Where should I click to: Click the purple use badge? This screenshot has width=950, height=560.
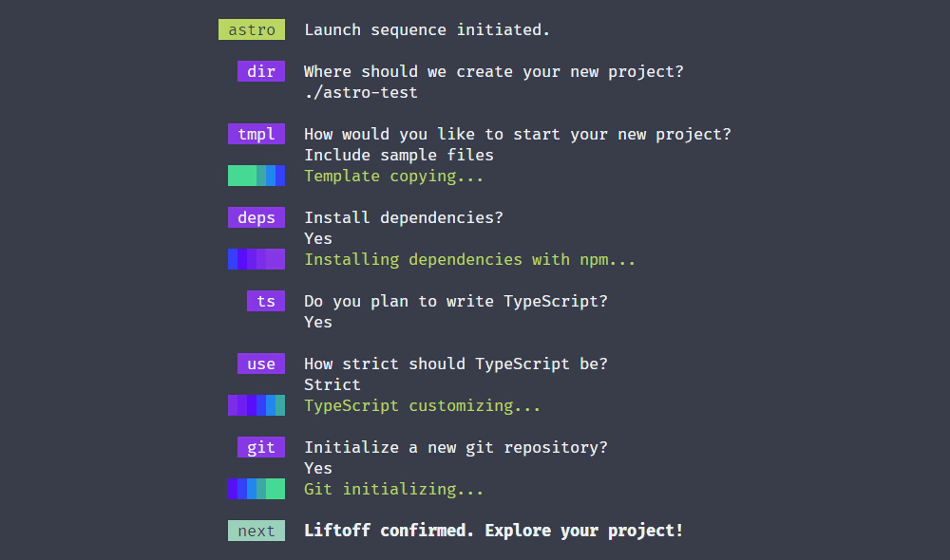pos(261,364)
